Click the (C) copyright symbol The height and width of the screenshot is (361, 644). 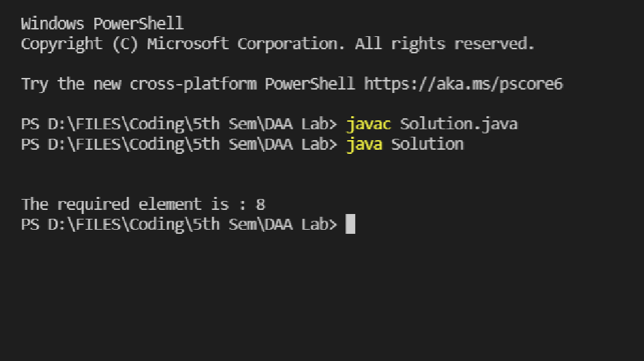[x=125, y=44]
